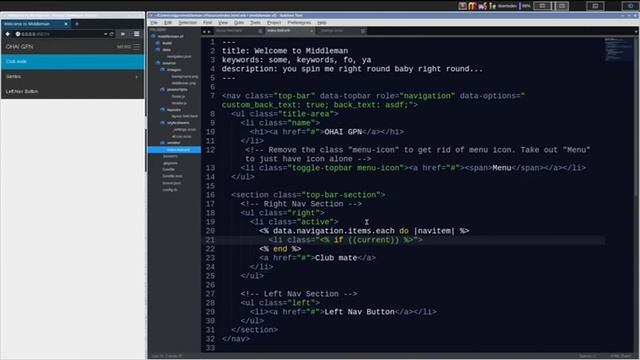Open the Gemfile.lock in the sidebar

172,176
